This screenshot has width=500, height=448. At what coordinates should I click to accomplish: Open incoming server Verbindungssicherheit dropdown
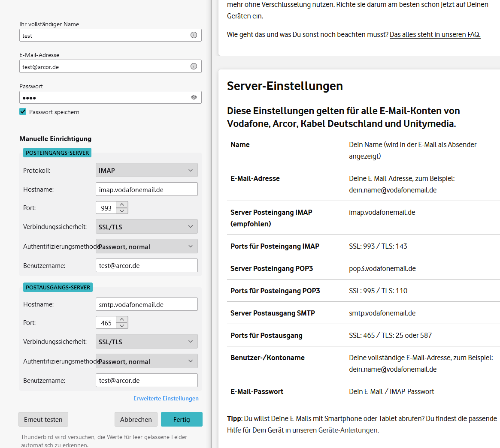click(x=146, y=227)
